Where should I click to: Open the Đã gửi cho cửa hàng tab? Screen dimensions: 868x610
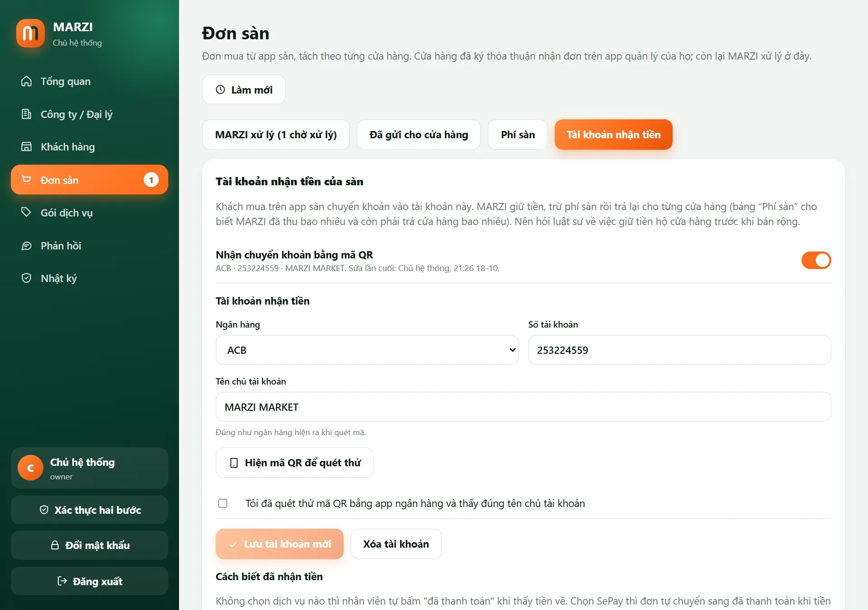point(419,135)
